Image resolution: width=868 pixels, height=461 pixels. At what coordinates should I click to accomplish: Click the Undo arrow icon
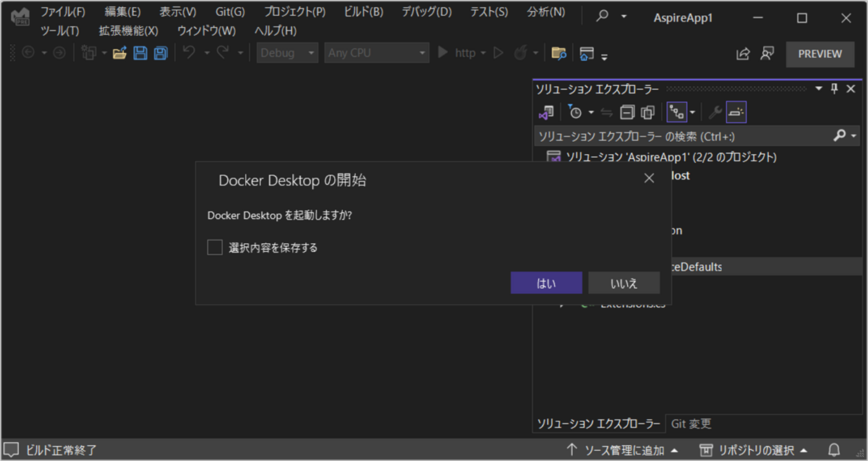(189, 53)
